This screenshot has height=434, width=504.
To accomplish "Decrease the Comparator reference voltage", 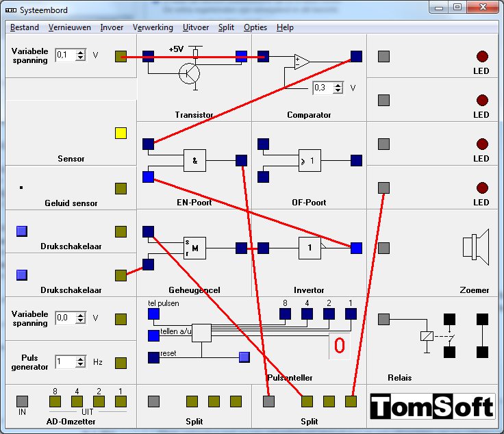I will (338, 90).
